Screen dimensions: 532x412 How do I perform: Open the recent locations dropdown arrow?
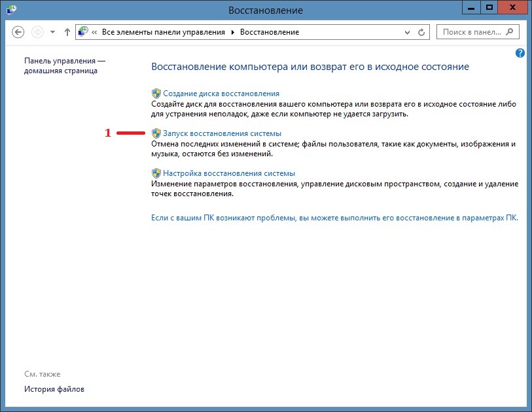[x=52, y=32]
